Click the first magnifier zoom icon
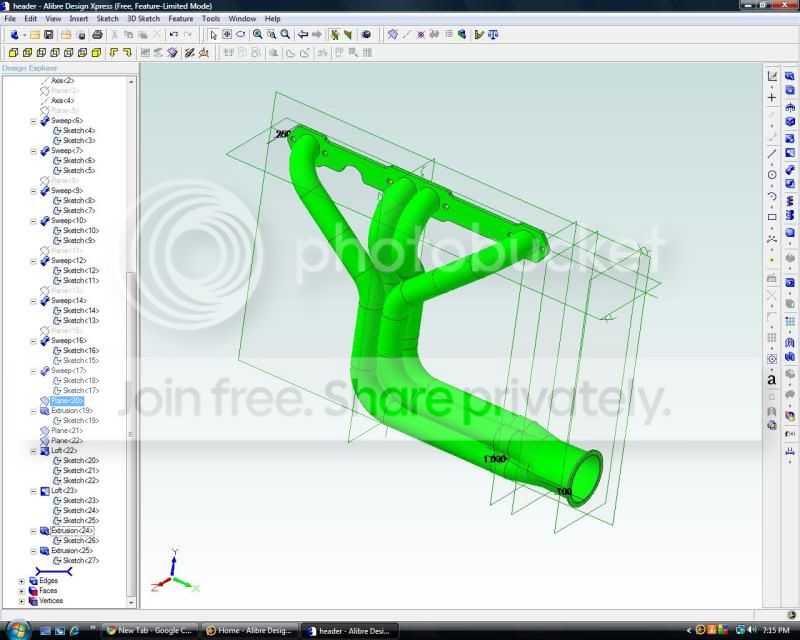This screenshot has width=800, height=640. (x=258, y=34)
